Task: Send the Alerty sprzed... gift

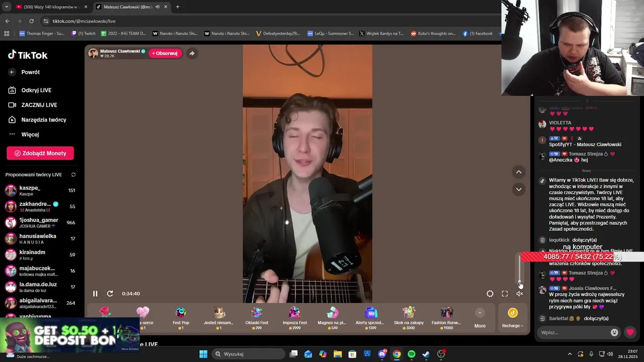Action: tap(370, 318)
